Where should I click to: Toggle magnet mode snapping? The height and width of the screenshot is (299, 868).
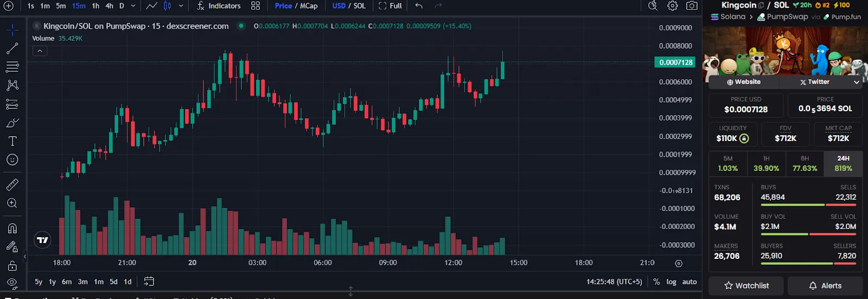[x=12, y=228]
